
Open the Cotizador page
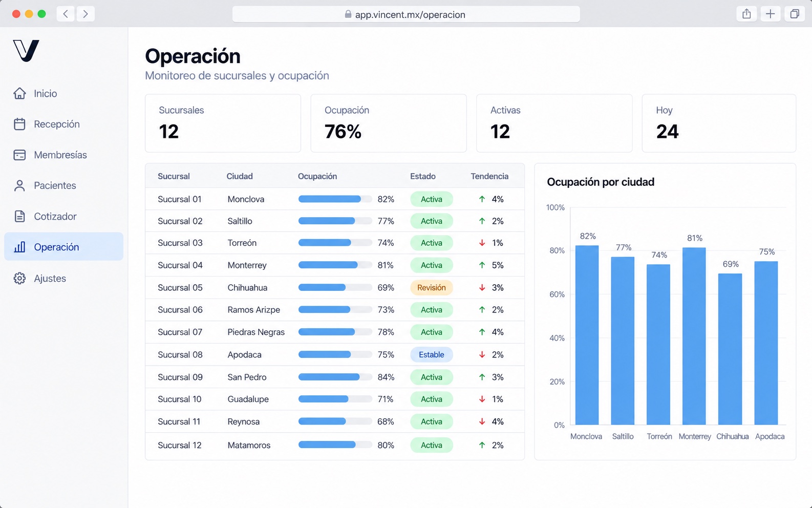(x=63, y=216)
